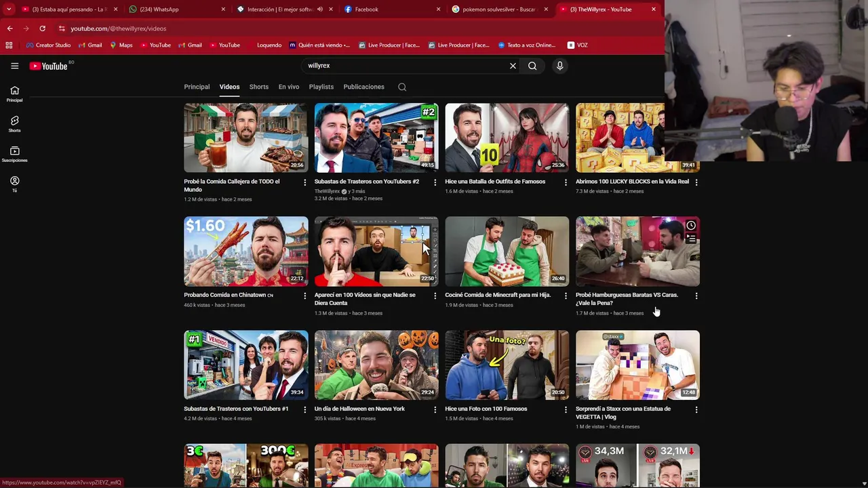The width and height of the screenshot is (868, 488).
Task: Open options for 100 LUCKY BLOCKS video
Action: pos(696,182)
